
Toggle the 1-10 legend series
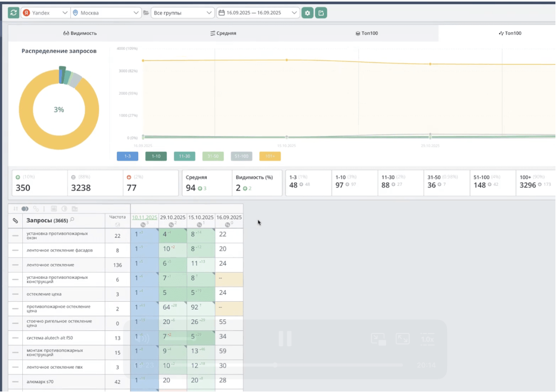click(156, 156)
